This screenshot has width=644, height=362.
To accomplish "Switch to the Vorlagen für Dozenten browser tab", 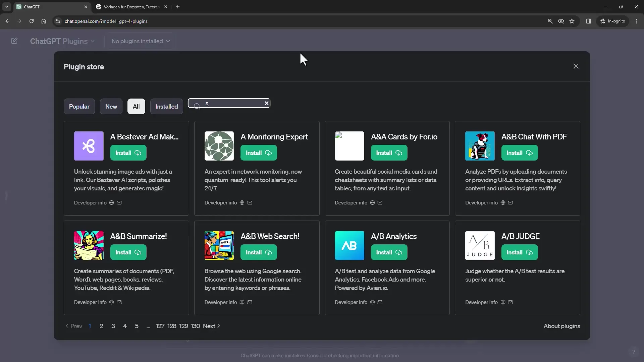I will click(131, 7).
